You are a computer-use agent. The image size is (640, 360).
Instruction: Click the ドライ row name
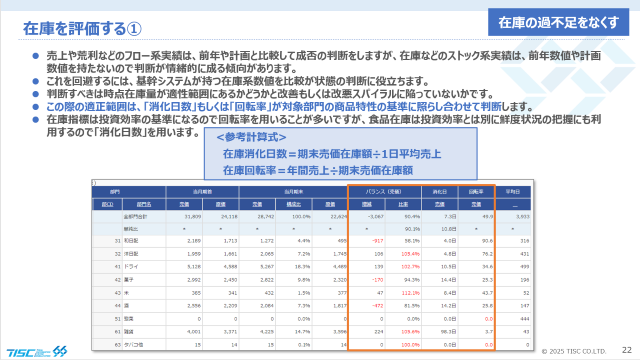[131, 267]
